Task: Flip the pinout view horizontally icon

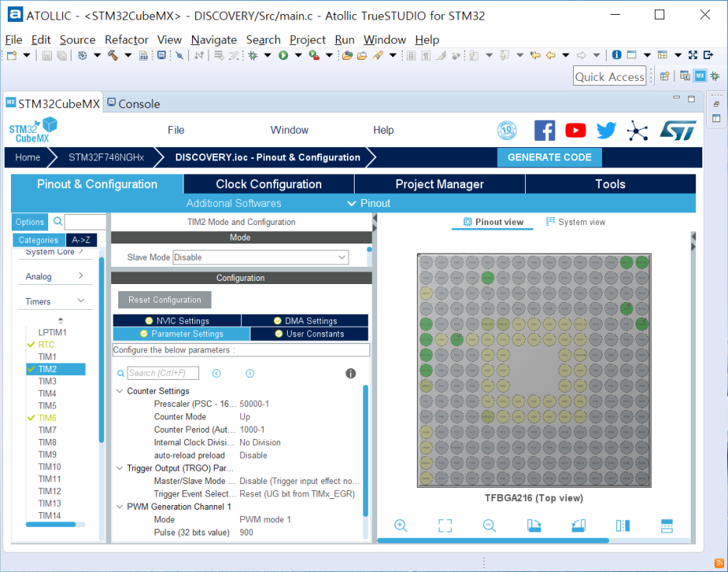Action: [622, 525]
